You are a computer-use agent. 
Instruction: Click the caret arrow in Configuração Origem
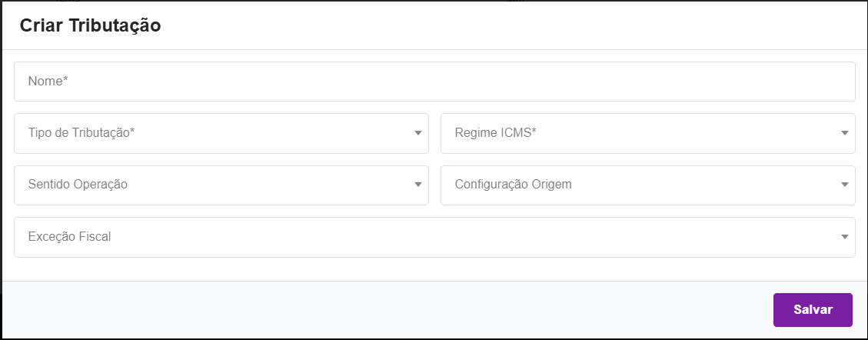(845, 185)
